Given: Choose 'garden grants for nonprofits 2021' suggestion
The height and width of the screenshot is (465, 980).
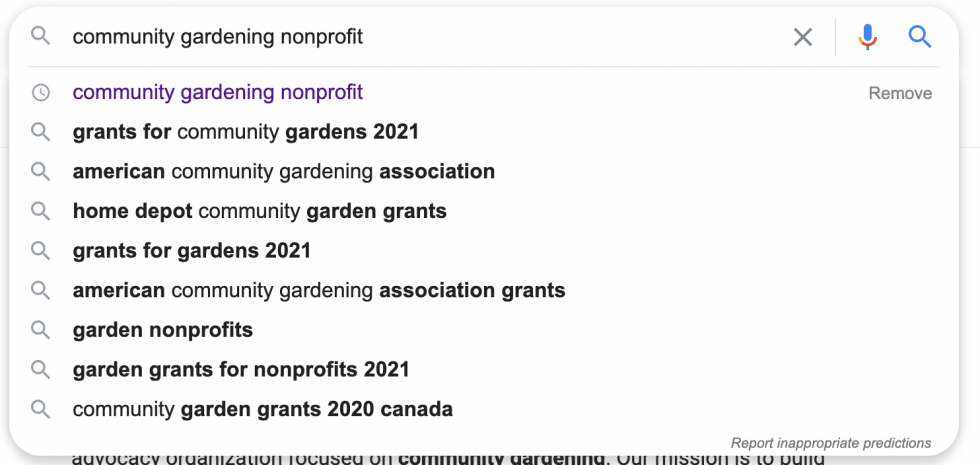Looking at the screenshot, I should (x=241, y=369).
